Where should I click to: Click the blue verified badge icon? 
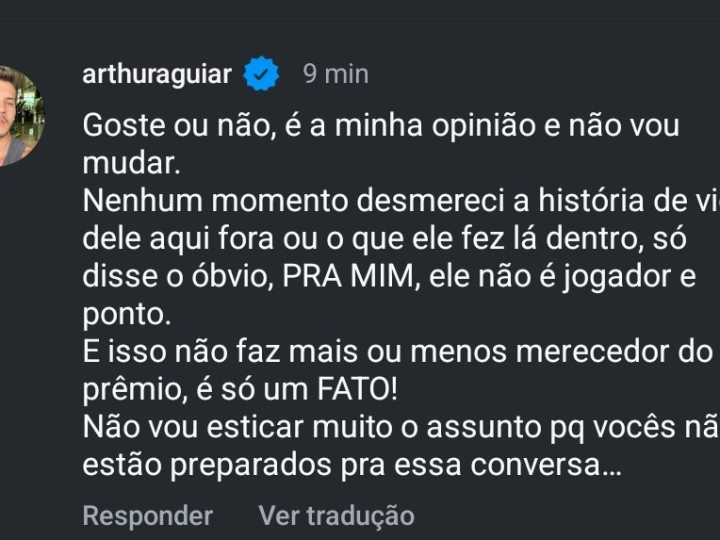(263, 75)
